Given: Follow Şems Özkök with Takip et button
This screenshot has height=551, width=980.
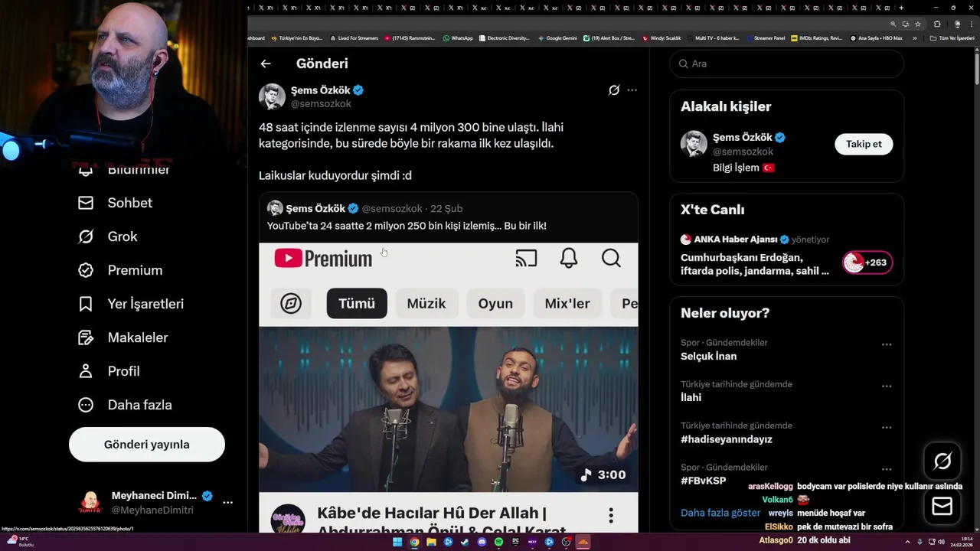Looking at the screenshot, I should pyautogui.click(x=864, y=144).
